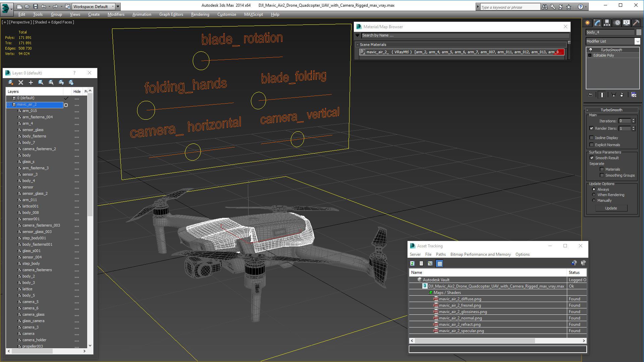644x362 pixels.
Task: Click Search by Name field in Material Browser
Action: click(465, 35)
